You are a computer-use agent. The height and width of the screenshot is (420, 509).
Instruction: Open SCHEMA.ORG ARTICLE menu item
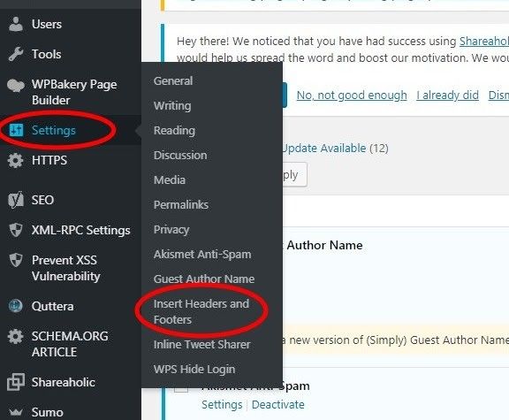71,344
